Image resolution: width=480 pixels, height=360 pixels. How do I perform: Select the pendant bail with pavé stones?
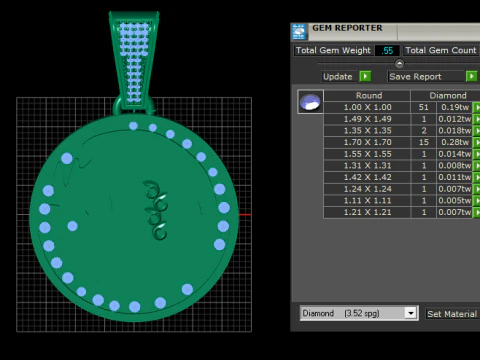click(134, 60)
